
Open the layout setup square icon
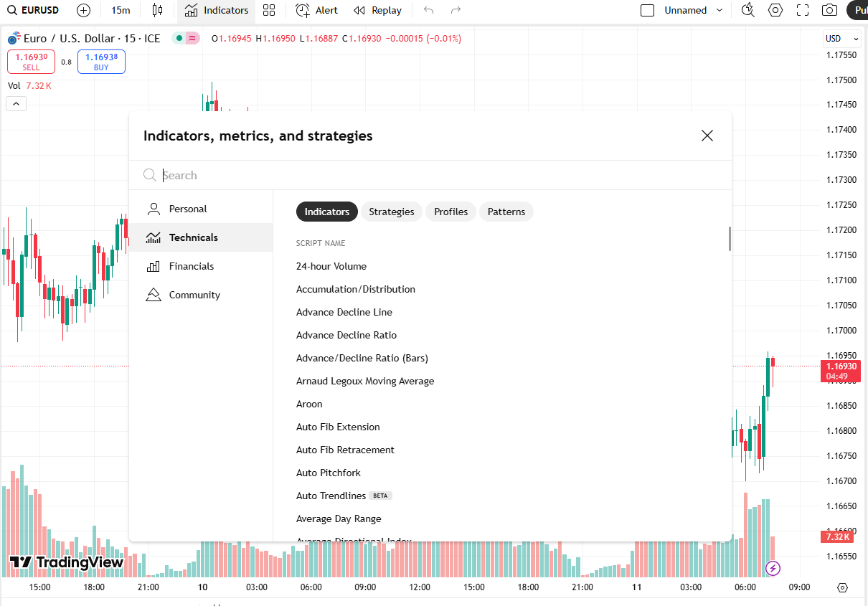coord(648,11)
